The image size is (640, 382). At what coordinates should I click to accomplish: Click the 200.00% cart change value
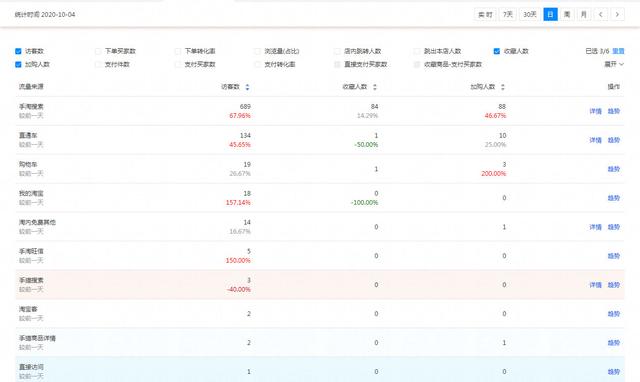click(493, 174)
